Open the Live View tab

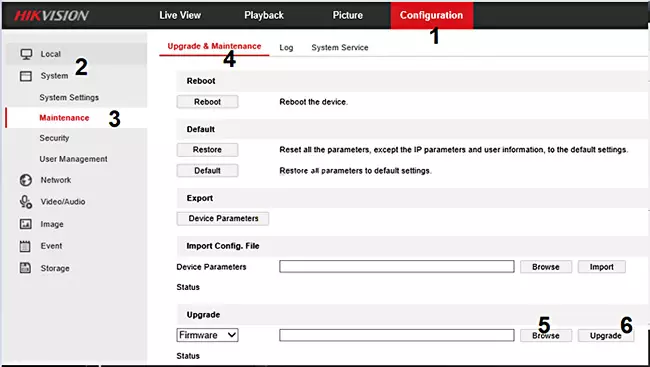180,15
